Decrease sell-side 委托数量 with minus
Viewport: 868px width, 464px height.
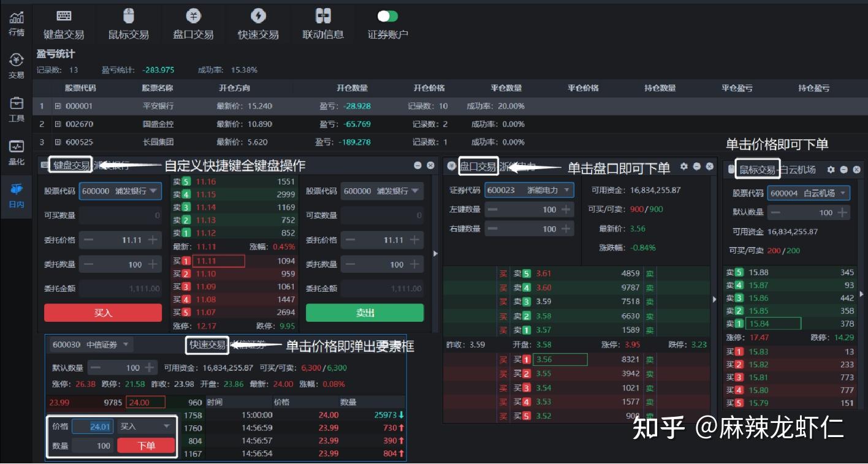351,264
